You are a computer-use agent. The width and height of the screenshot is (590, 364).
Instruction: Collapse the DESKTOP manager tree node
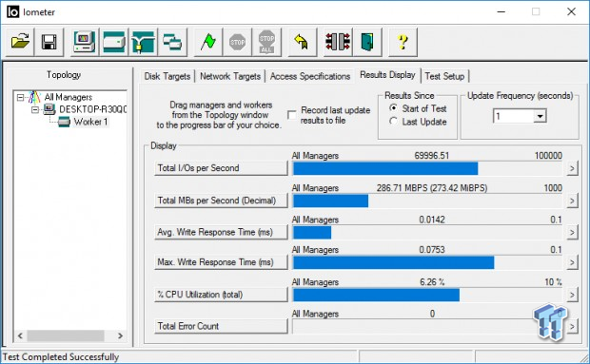coord(35,110)
